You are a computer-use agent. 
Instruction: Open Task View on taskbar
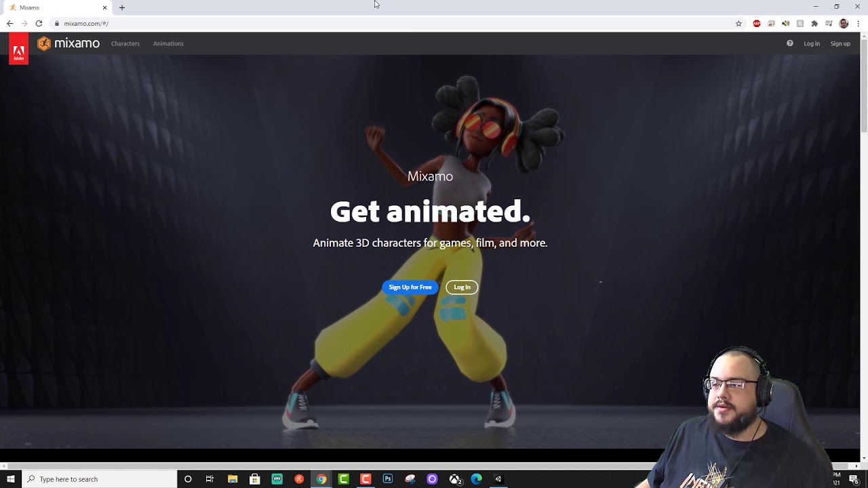pyautogui.click(x=210, y=479)
